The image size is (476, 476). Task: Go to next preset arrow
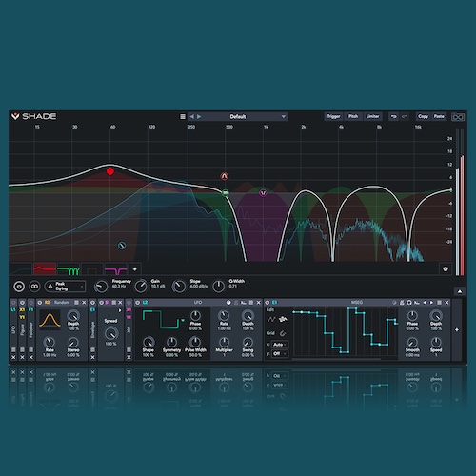199,117
